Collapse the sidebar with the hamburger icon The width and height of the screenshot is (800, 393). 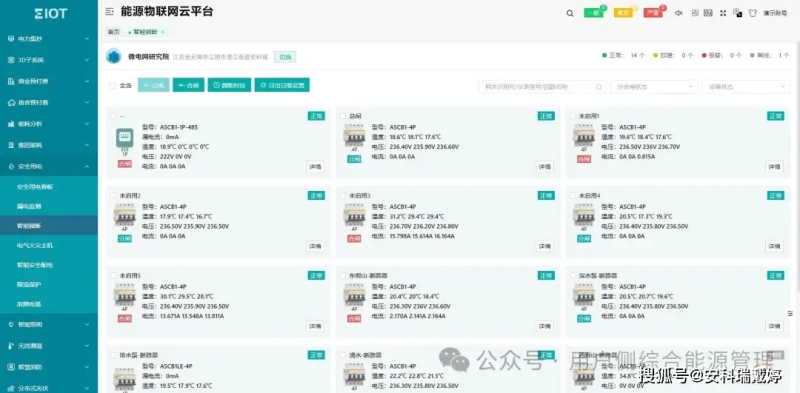tap(109, 12)
